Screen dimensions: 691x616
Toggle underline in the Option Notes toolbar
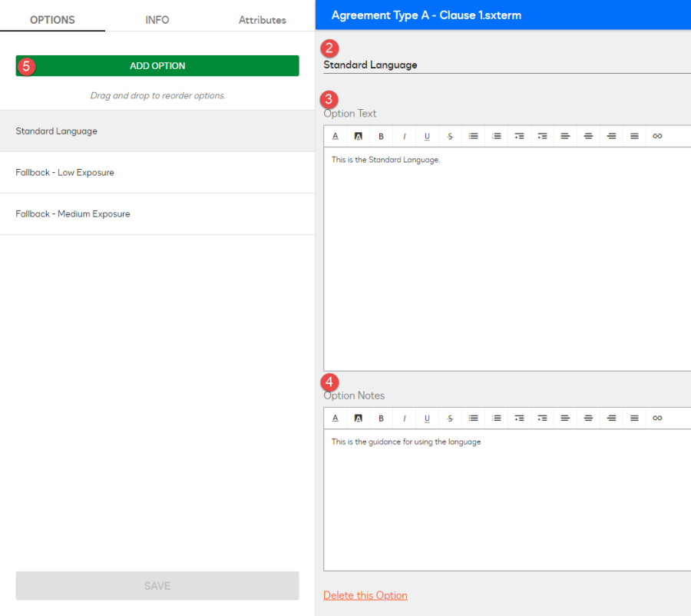428,418
